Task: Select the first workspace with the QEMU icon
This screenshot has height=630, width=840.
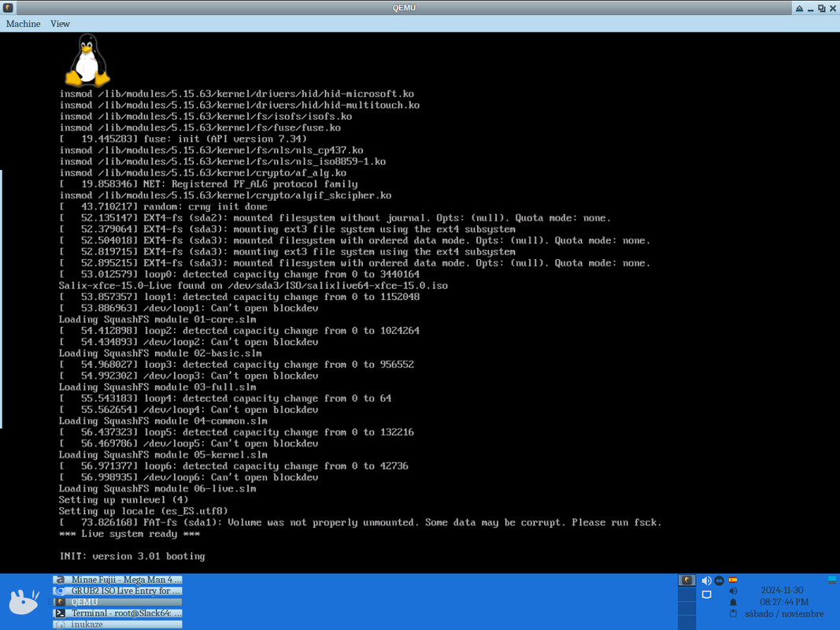Action: click(686, 580)
